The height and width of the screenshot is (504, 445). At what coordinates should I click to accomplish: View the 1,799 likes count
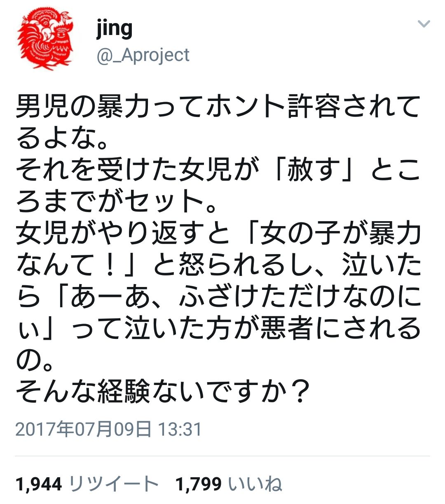pos(199,484)
